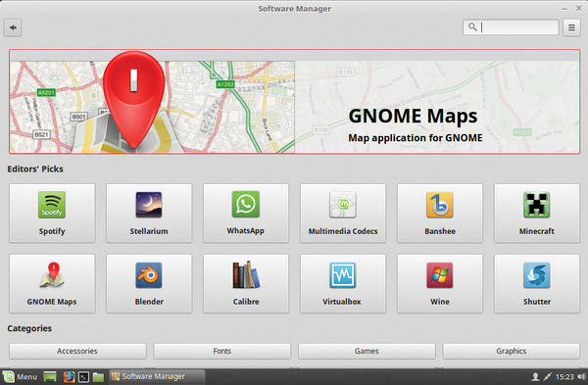Open the Games category
Screen dimensions: 588x385
click(x=367, y=351)
